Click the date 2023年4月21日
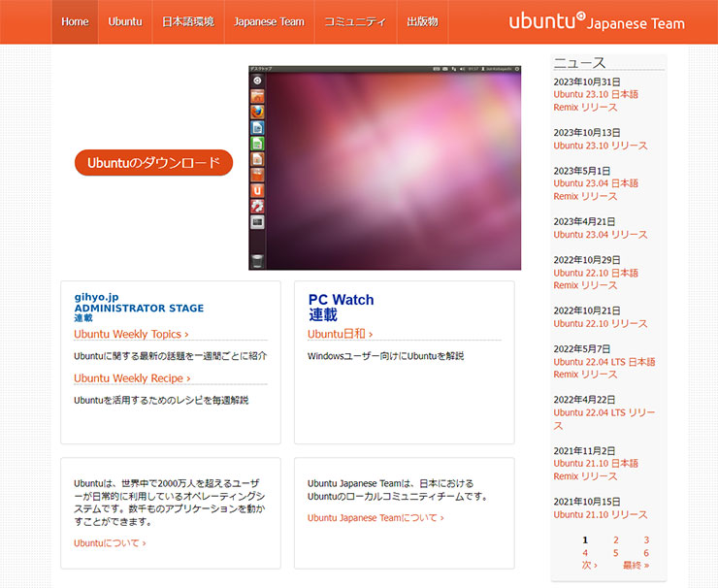Screen dimensions: 718x588 (584, 221)
